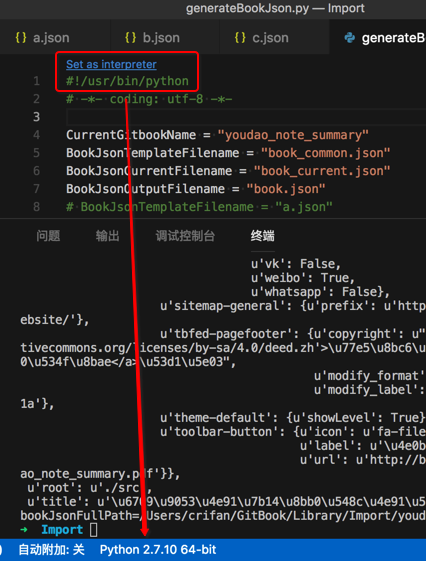
Task: Click the empty line 3 in editor
Action: tap(246, 117)
